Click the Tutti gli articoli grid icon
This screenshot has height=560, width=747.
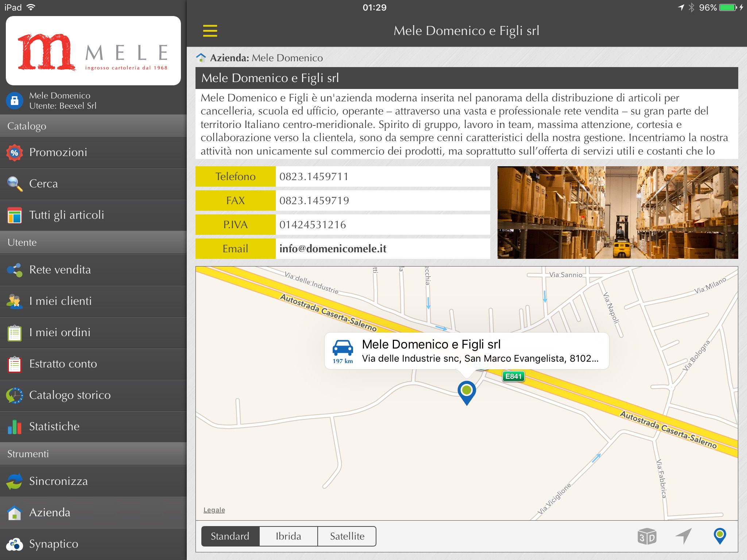pyautogui.click(x=15, y=215)
